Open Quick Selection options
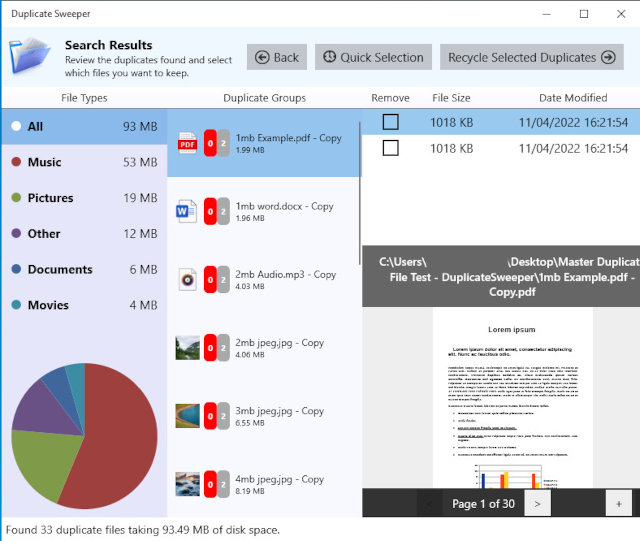The image size is (640, 541). tap(373, 57)
